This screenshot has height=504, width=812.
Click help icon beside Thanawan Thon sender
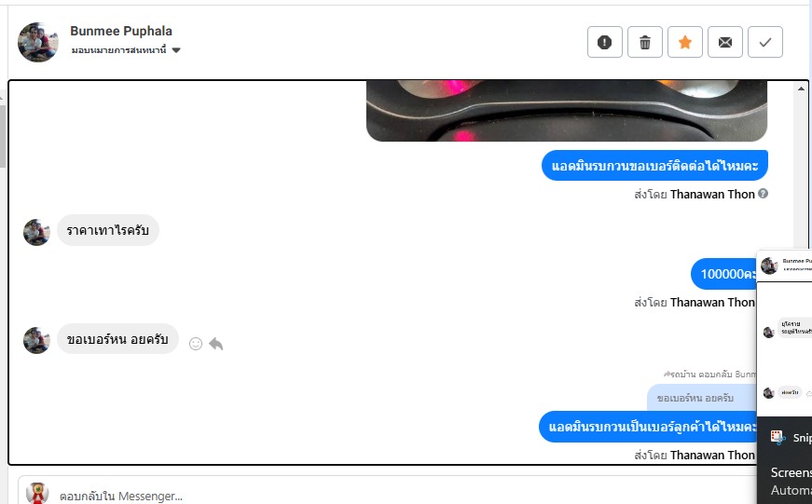click(x=763, y=194)
